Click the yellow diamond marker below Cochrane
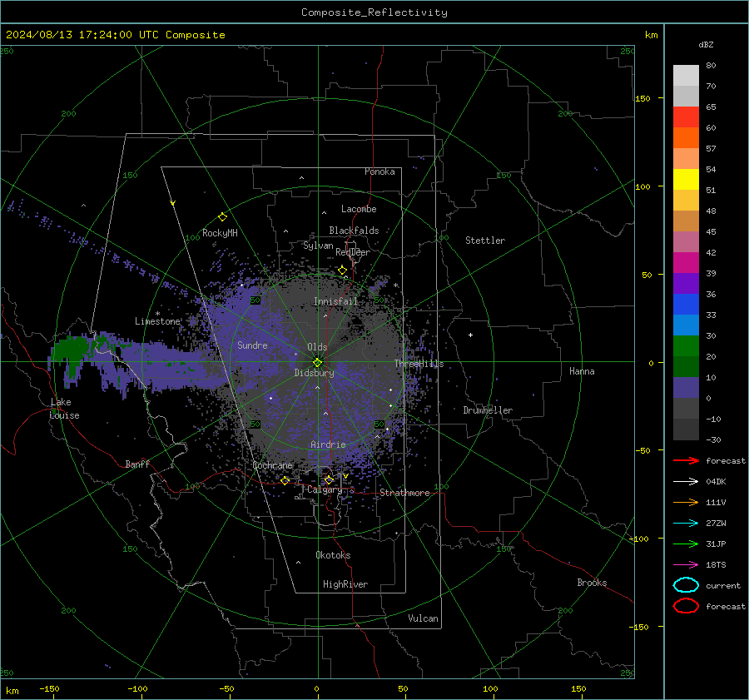749x700 pixels. (285, 480)
